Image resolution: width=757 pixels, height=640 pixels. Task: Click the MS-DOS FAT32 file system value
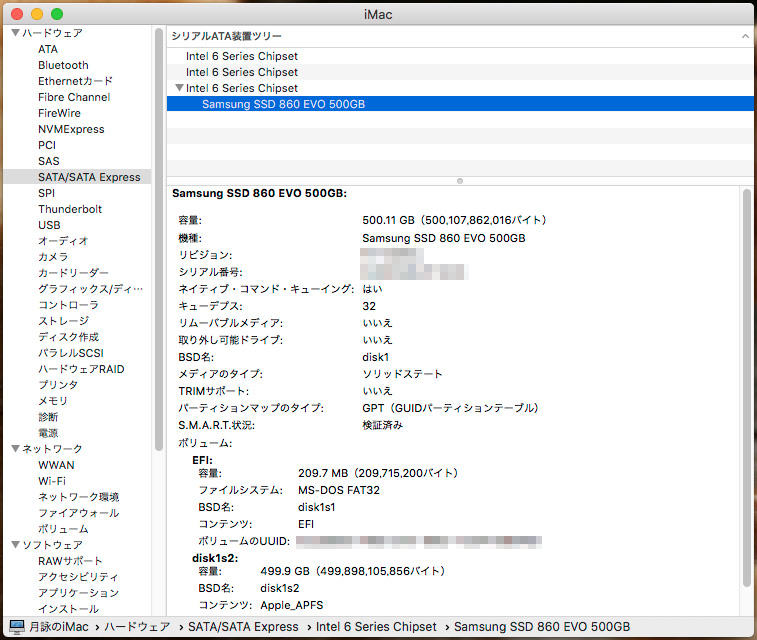point(338,490)
